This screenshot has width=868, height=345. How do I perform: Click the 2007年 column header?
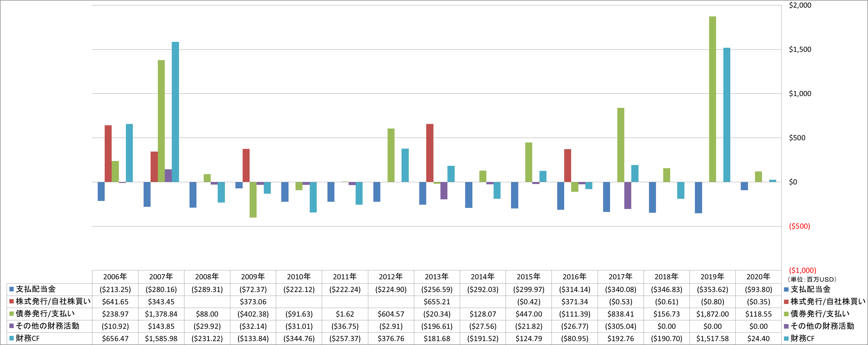161,277
